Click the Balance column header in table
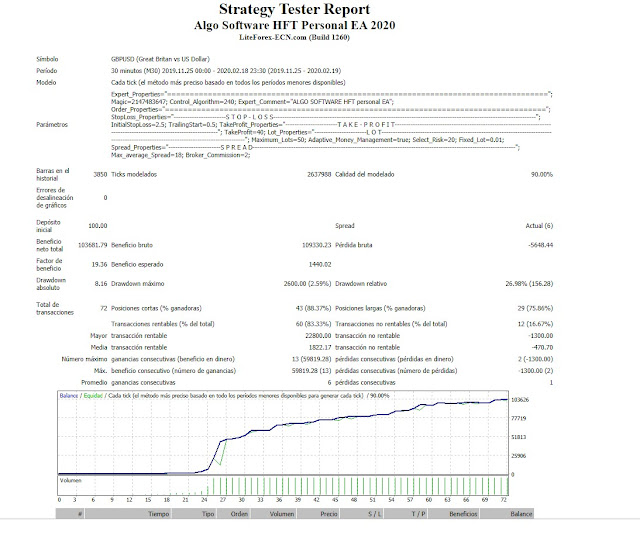Screen dimensions: 640x535 507,514
